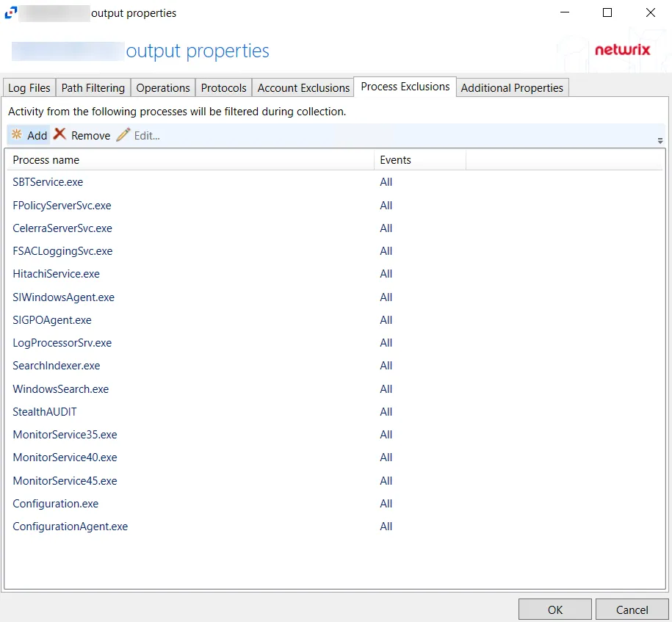Open the Account Exclusions tab
Screen dimensions: 672x622
[303, 88]
